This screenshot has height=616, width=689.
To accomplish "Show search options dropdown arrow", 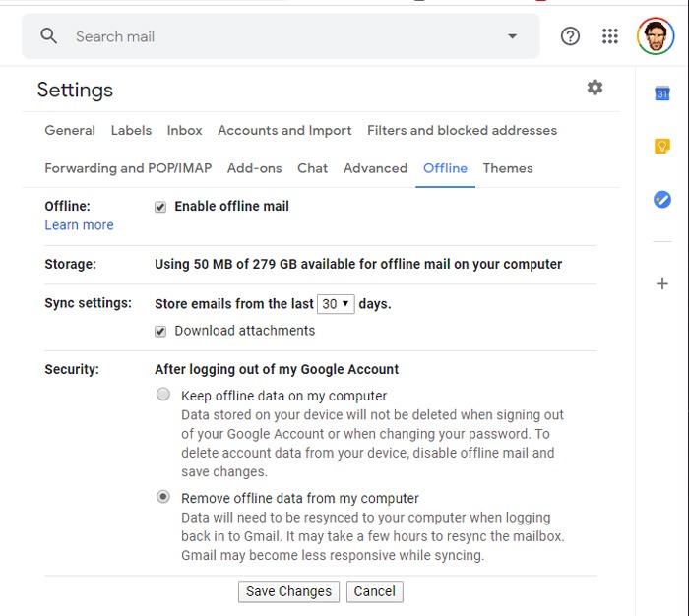I will pyautogui.click(x=512, y=36).
